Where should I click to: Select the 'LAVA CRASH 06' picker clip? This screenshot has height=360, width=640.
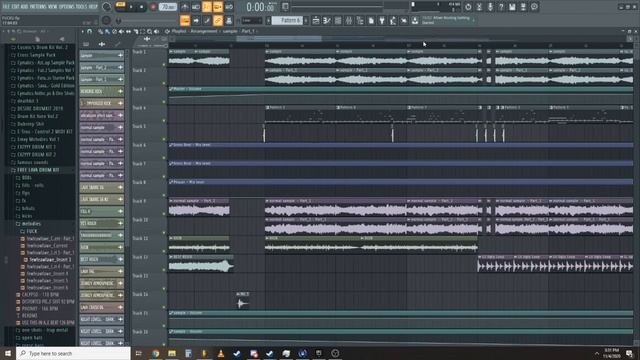click(102, 307)
